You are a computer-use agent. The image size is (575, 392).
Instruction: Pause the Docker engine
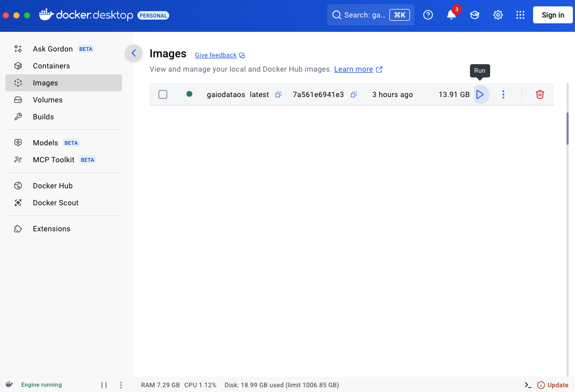tap(104, 385)
